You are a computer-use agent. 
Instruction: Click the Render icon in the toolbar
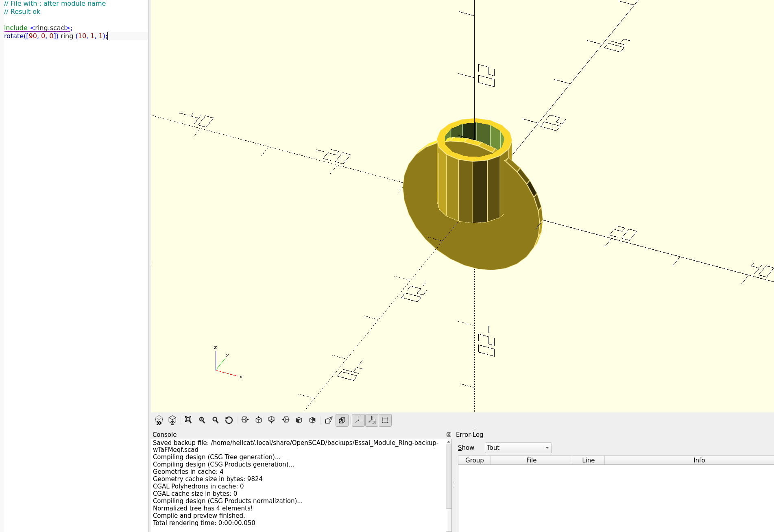point(172,420)
